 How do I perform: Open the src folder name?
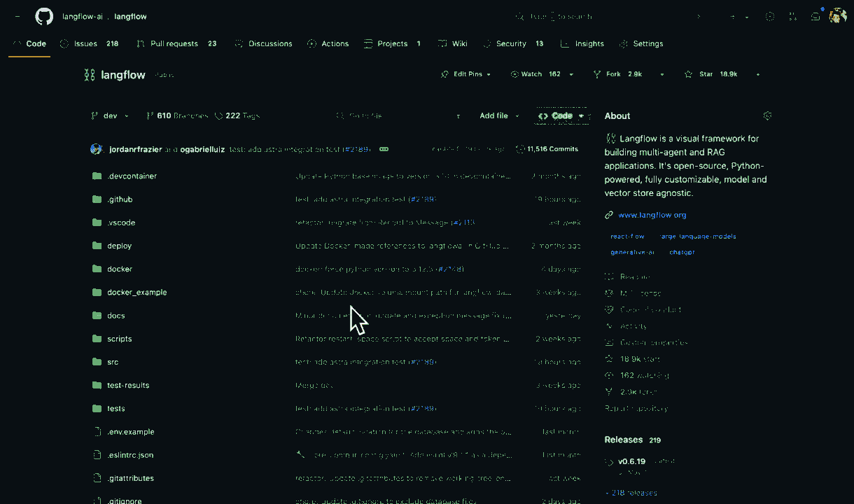click(x=113, y=363)
